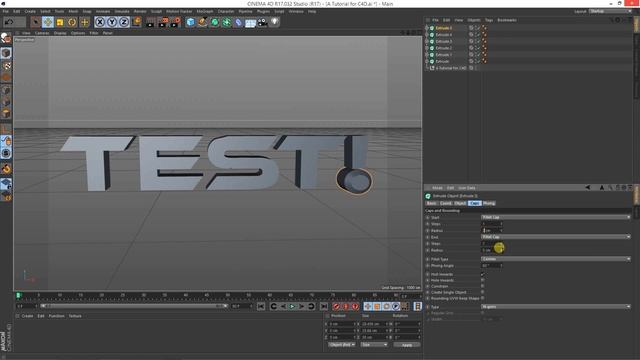Open the cap Type N-gons dropdown
The height and width of the screenshot is (360, 640).
click(x=556, y=307)
